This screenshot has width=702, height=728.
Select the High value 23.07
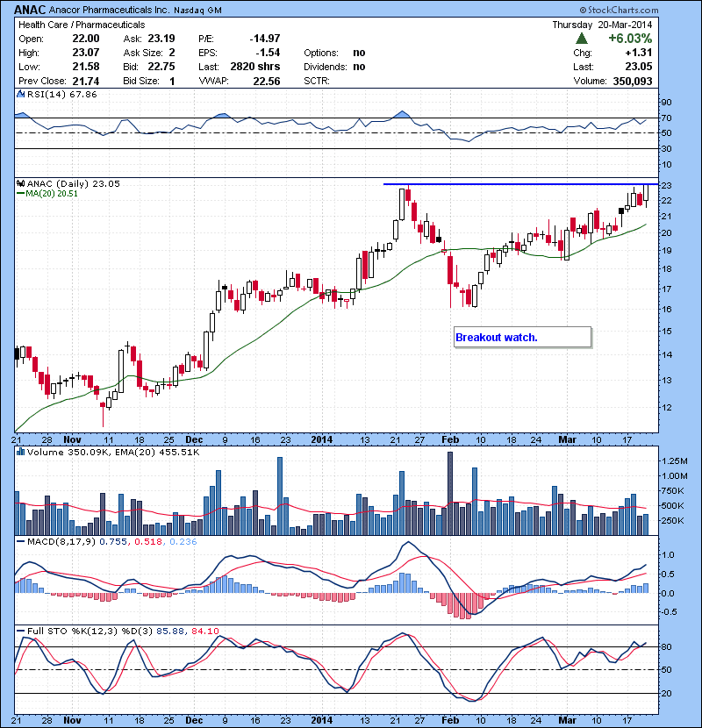86,53
